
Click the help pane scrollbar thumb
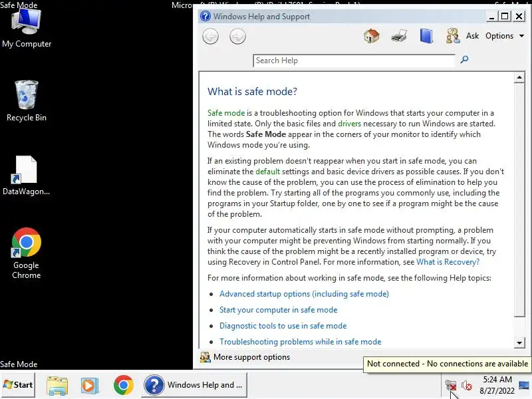519,200
